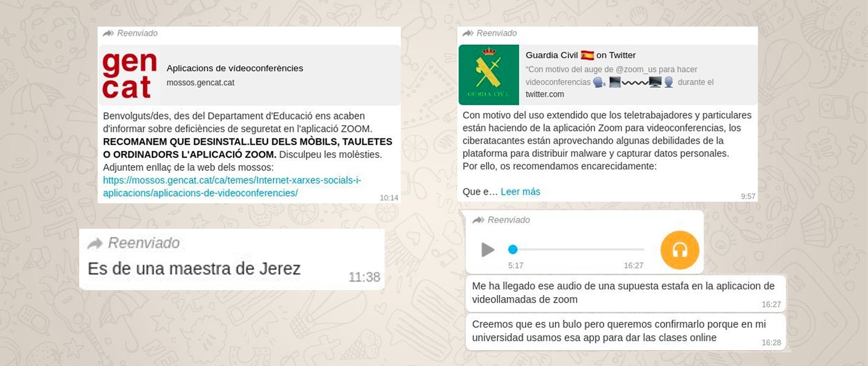This screenshot has width=868, height=366.
Task: Open 'Aplicacions de videoconferències' preview title
Action: (x=234, y=68)
